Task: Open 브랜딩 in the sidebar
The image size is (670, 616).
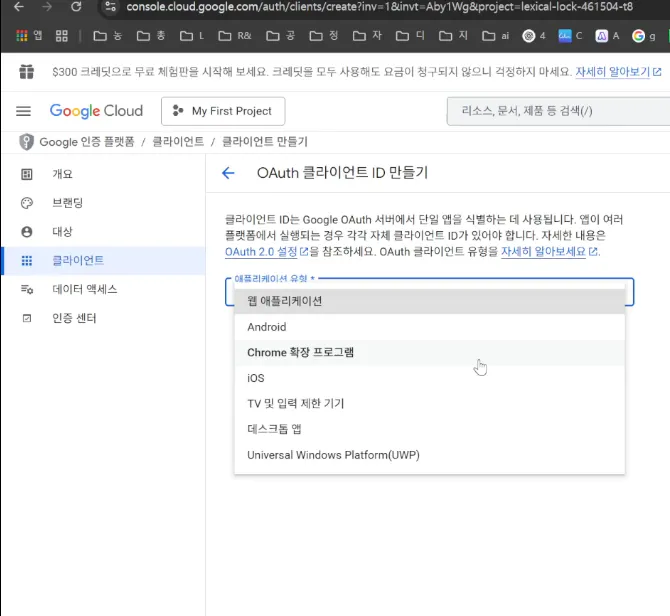Action: 103,203
